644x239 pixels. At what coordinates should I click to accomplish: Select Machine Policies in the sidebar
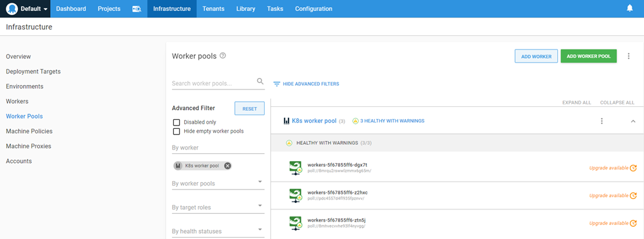pos(29,131)
